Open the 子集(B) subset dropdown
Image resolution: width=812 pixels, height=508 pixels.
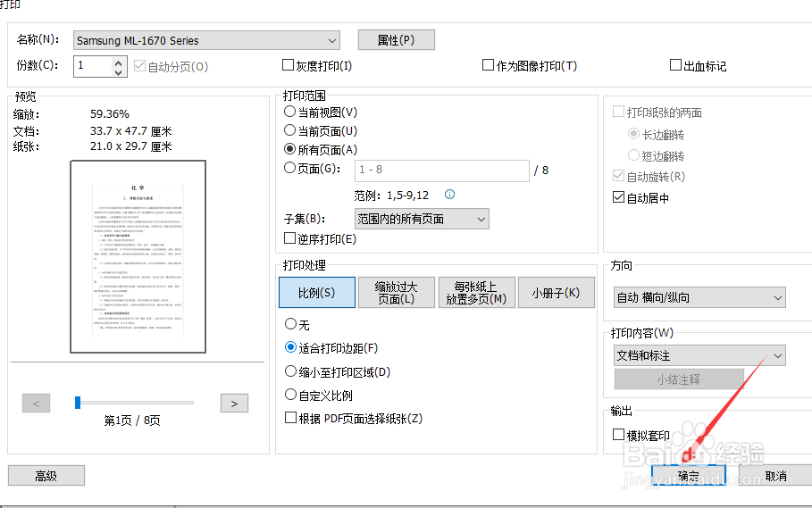pos(422,219)
